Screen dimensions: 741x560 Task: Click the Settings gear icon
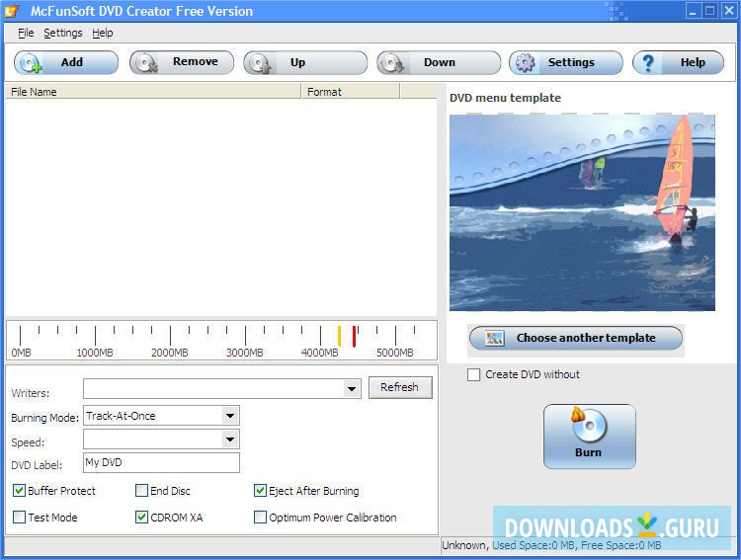pos(525,63)
